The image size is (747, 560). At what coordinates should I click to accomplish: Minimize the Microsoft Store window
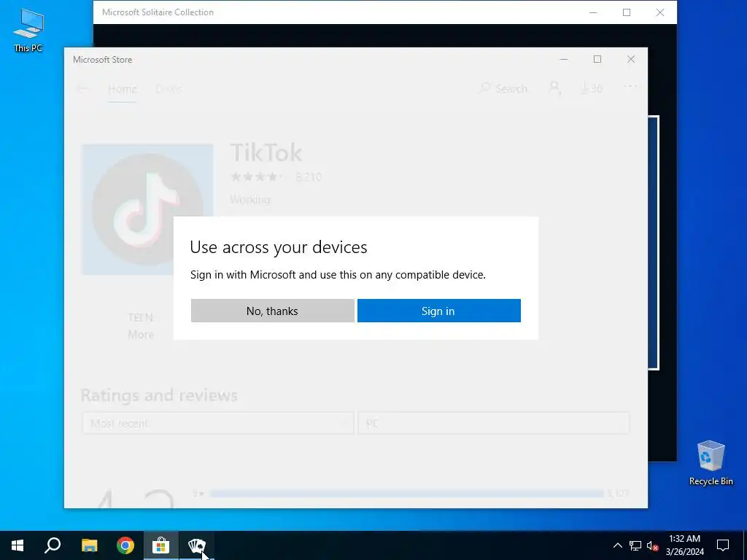click(x=564, y=60)
